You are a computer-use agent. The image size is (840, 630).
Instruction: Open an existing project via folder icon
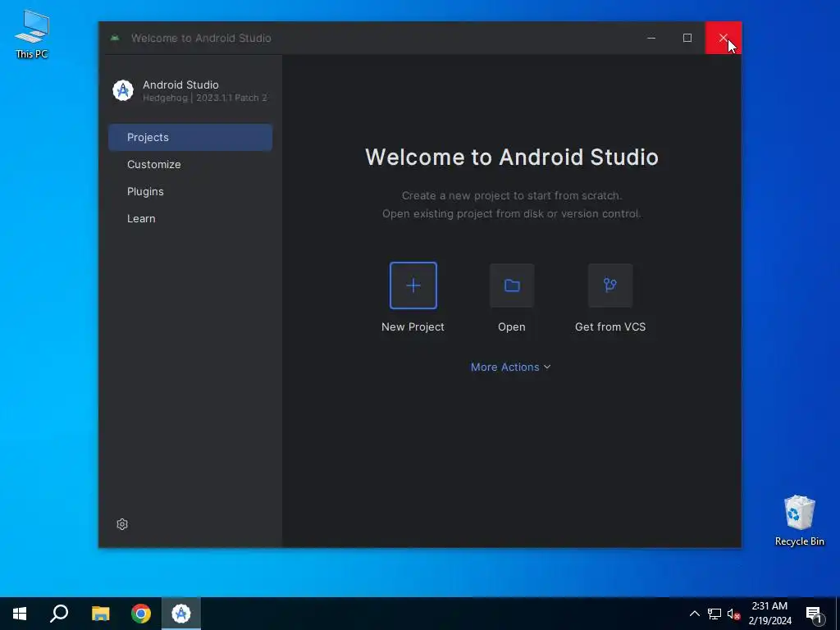point(512,285)
